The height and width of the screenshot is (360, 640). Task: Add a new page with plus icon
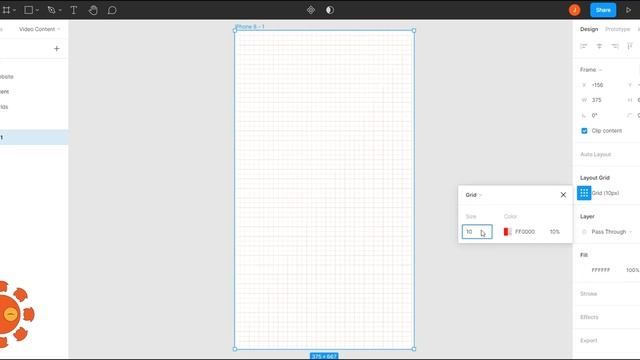click(57, 49)
